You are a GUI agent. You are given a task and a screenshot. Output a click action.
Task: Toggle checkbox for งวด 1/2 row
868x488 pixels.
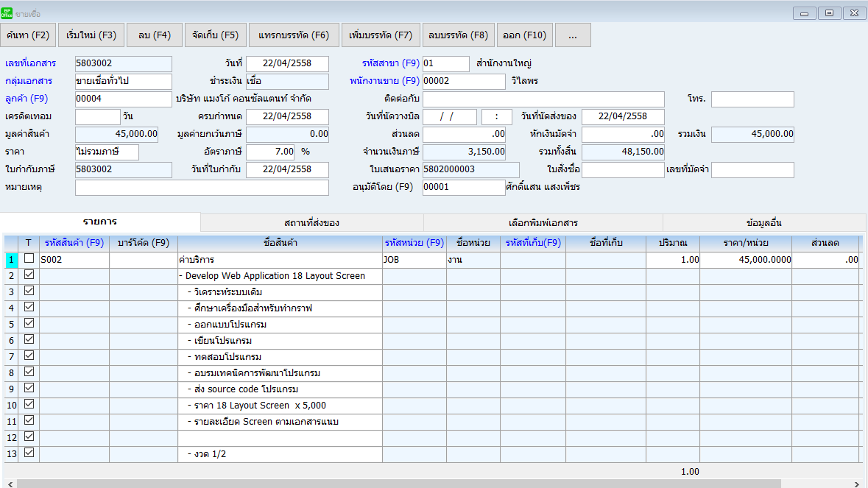pos(29,453)
